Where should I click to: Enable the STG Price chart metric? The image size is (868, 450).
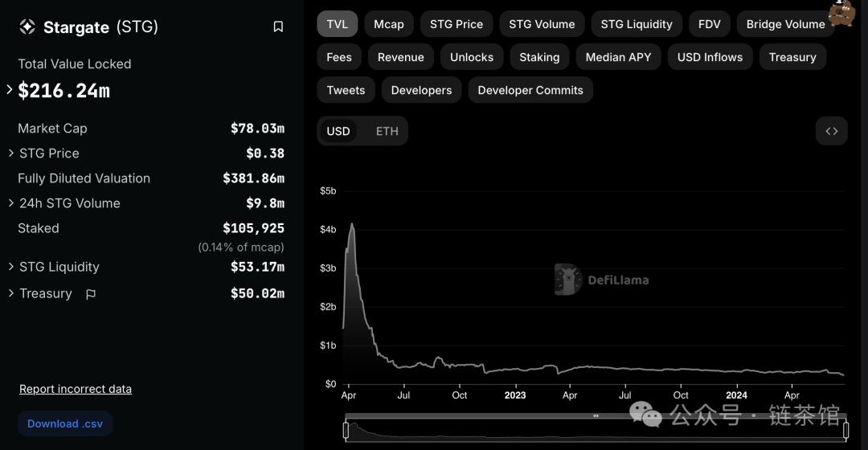(x=457, y=24)
